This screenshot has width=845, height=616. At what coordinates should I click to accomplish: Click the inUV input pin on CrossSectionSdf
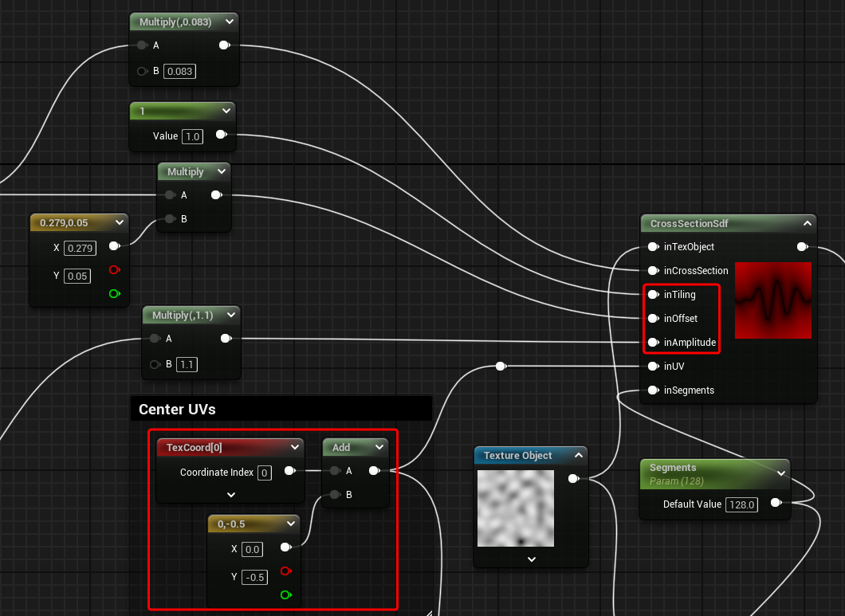(653, 367)
